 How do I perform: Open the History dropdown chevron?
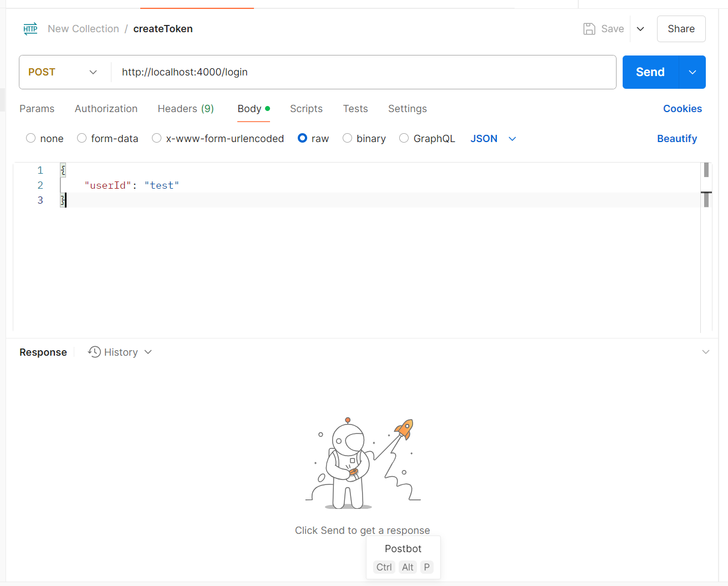click(x=148, y=352)
